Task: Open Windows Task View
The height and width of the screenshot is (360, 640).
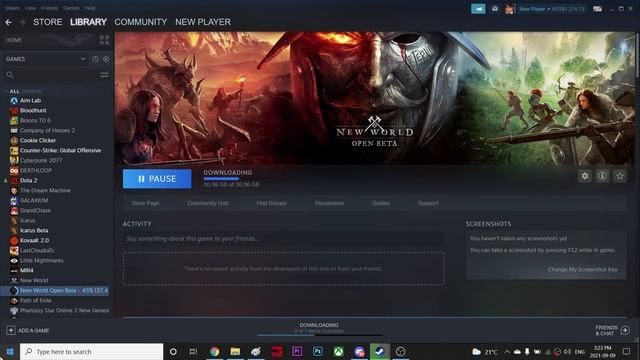Action: [x=193, y=351]
